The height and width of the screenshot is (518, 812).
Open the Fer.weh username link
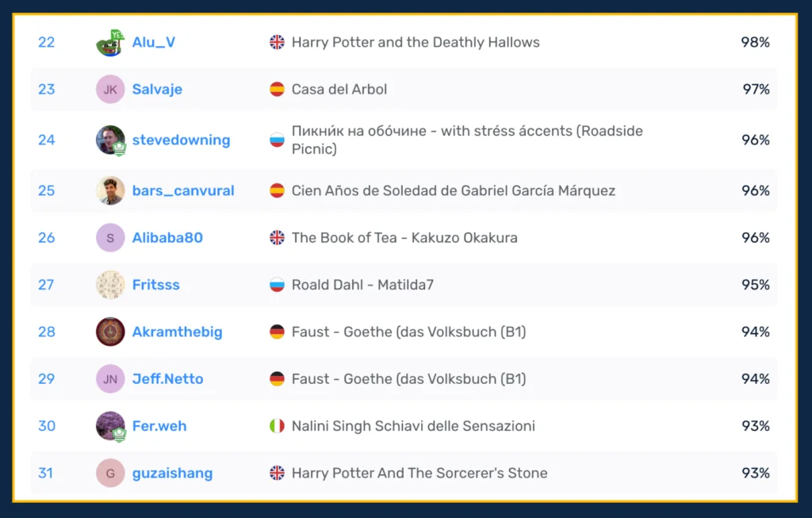coord(159,426)
